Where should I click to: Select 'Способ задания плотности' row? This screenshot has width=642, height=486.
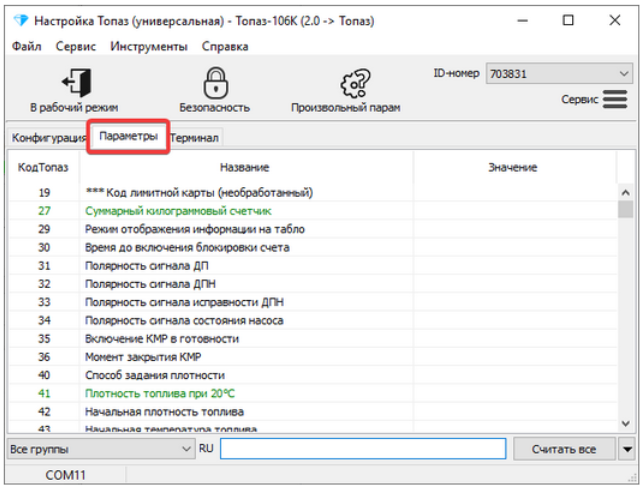coord(313,375)
